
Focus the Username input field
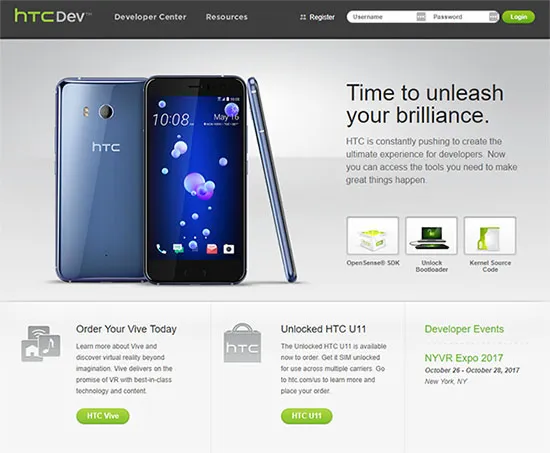tap(381, 17)
